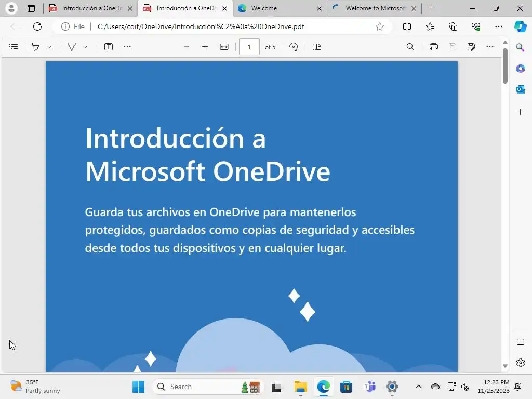Print the PDF document
The width and height of the screenshot is (532, 399).
(434, 47)
